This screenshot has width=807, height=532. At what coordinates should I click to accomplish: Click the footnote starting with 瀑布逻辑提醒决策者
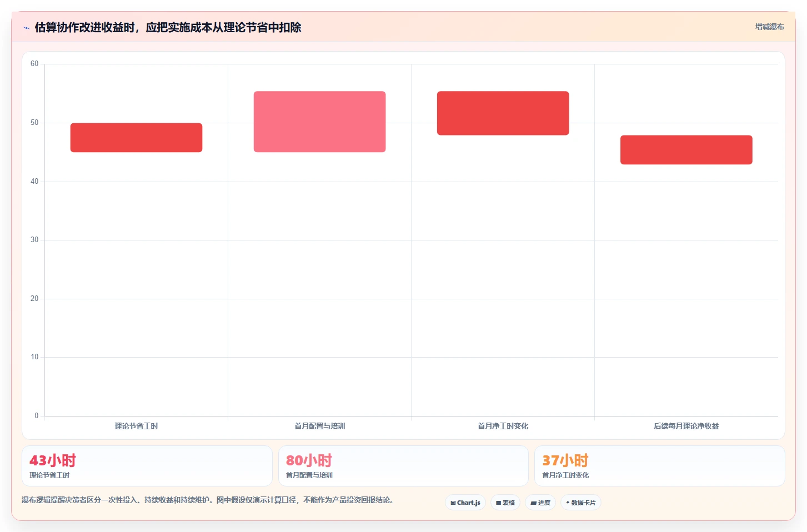point(208,500)
